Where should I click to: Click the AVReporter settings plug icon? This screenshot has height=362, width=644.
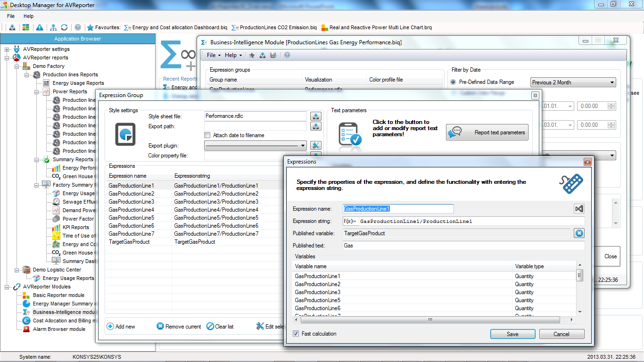[x=17, y=49]
